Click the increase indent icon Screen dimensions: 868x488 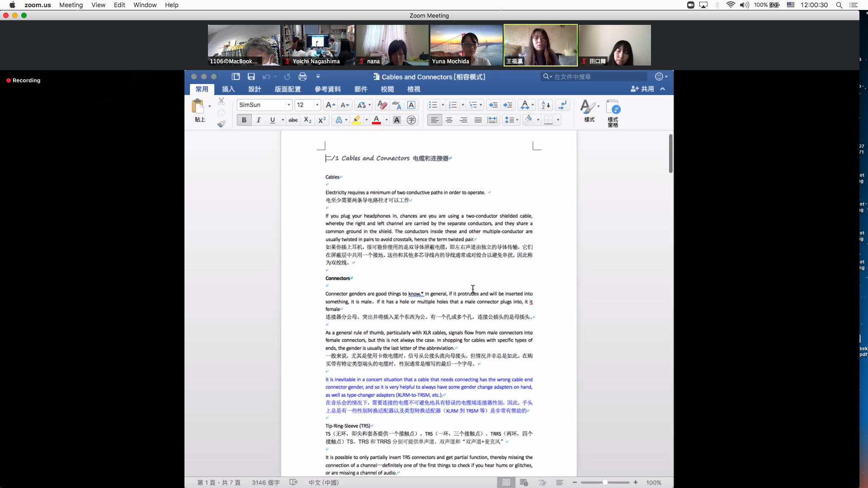coord(508,105)
